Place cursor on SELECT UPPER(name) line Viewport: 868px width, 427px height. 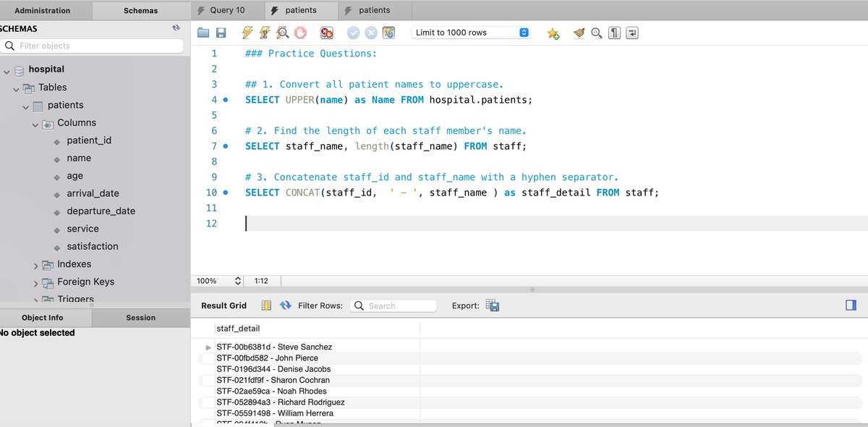[x=388, y=100]
